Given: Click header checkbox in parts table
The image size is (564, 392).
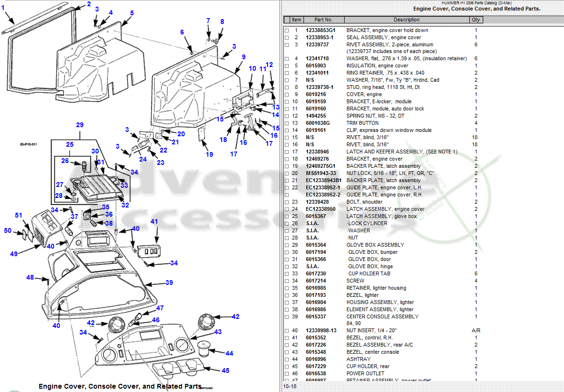Looking at the screenshot, I should point(287,20).
